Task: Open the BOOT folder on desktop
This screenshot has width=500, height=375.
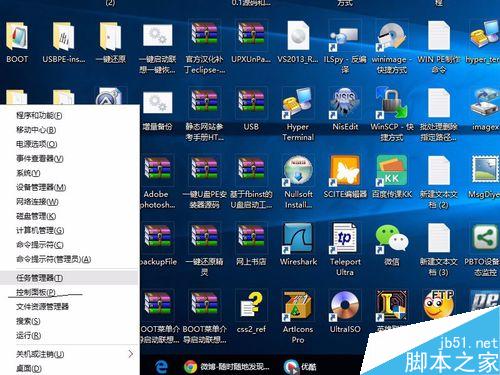Action: pos(17,37)
